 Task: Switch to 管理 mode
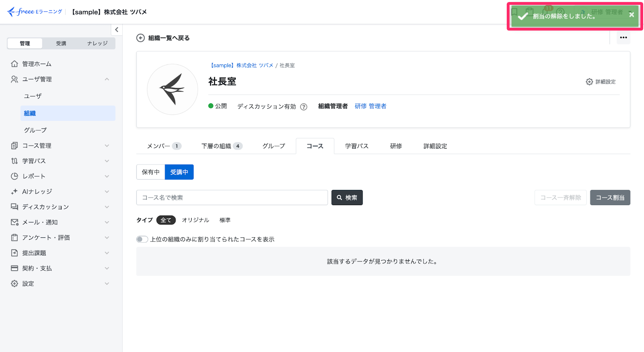[25, 43]
